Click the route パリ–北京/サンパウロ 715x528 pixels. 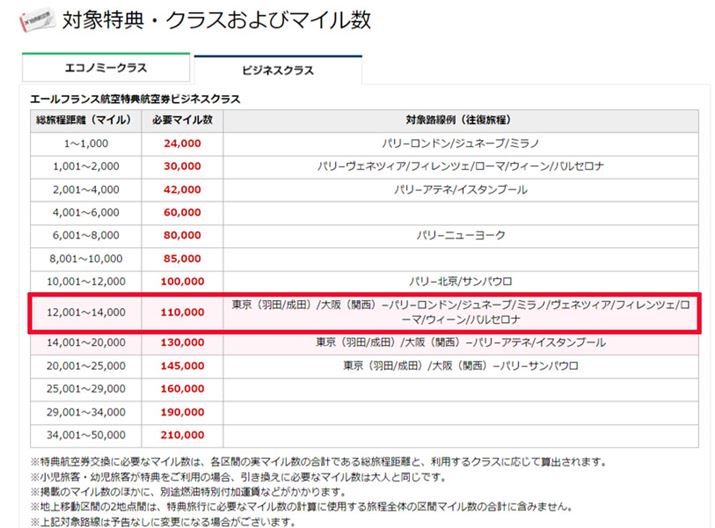(461, 281)
